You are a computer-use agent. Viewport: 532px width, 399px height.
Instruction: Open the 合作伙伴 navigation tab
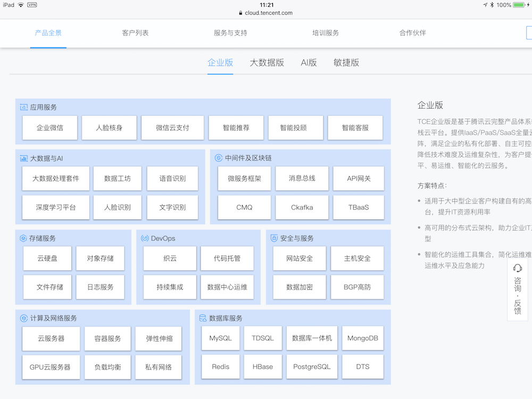click(x=413, y=33)
